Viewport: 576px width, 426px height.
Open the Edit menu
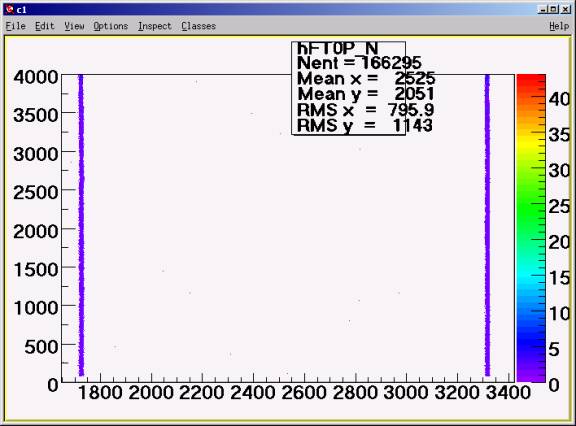pyautogui.click(x=44, y=26)
